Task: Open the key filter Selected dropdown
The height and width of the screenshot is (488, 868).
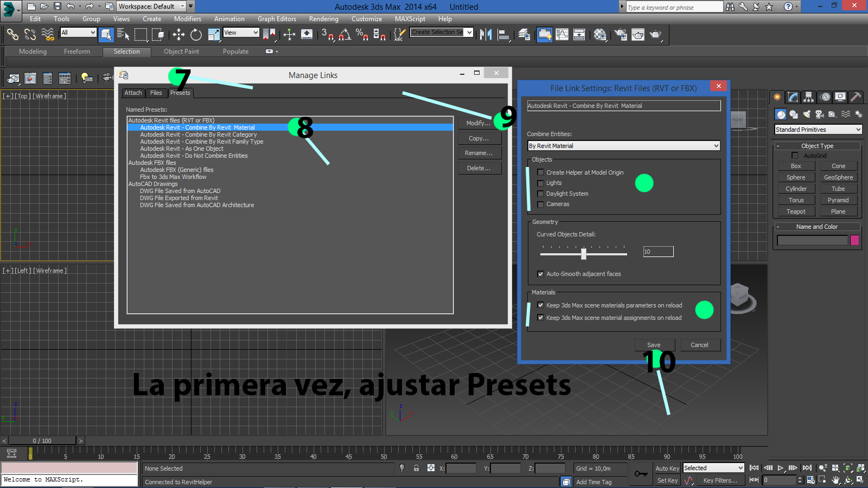Action: (x=713, y=468)
